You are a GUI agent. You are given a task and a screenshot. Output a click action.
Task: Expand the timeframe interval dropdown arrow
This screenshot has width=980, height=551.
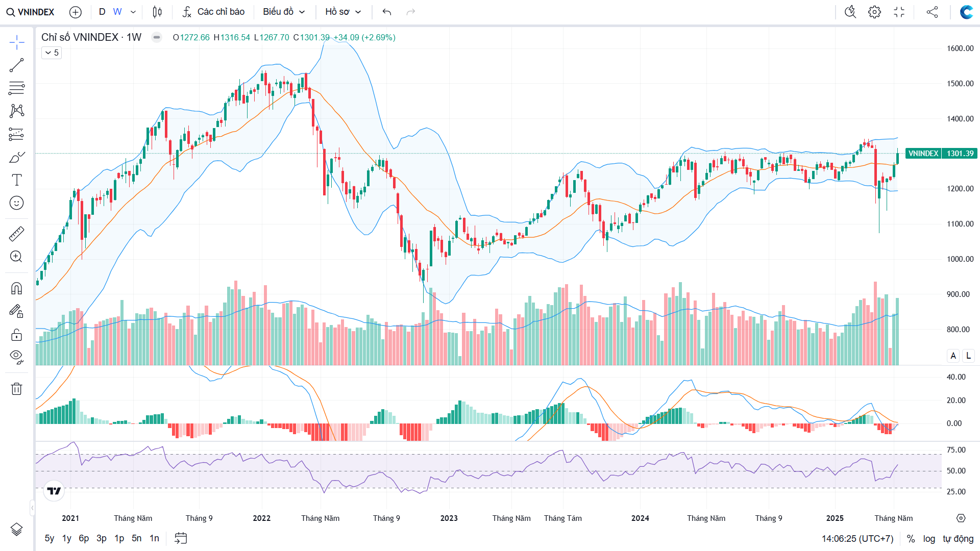(133, 12)
